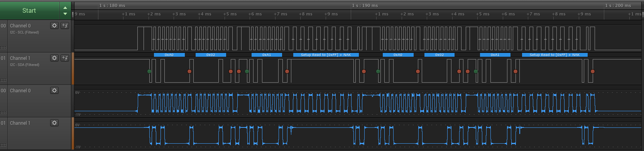Screen dimensions: 644x151
Task: Click first 'Setup Read to [0xFF] + NAK' label
Action: 326,55
